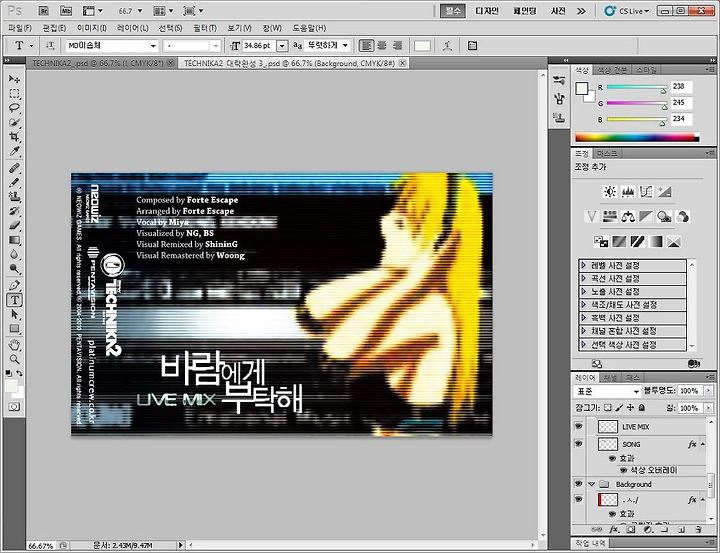Toggle Quick Mask mode

(14, 407)
